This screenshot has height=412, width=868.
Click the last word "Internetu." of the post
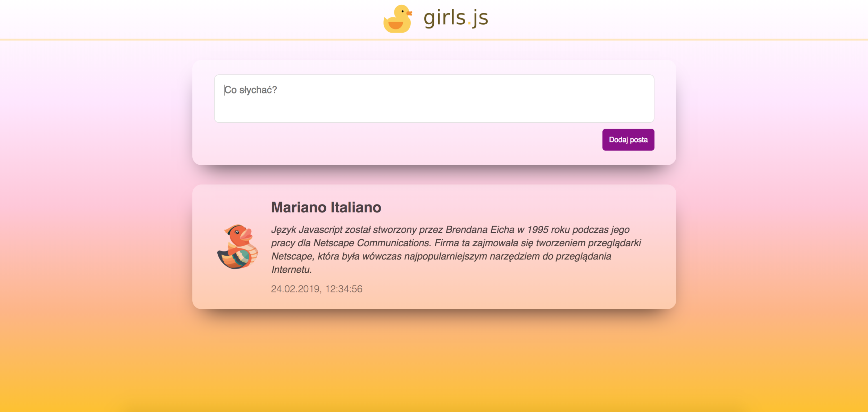(x=292, y=270)
